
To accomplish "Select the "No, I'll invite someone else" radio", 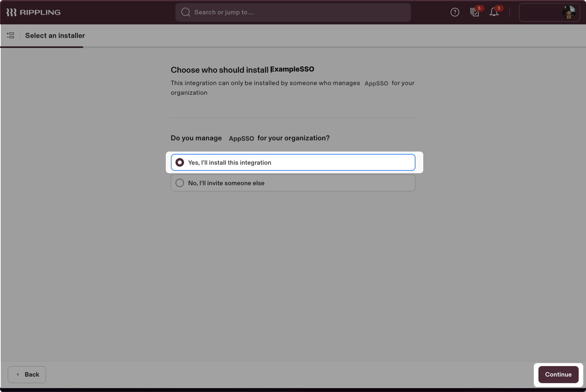I will coord(180,183).
